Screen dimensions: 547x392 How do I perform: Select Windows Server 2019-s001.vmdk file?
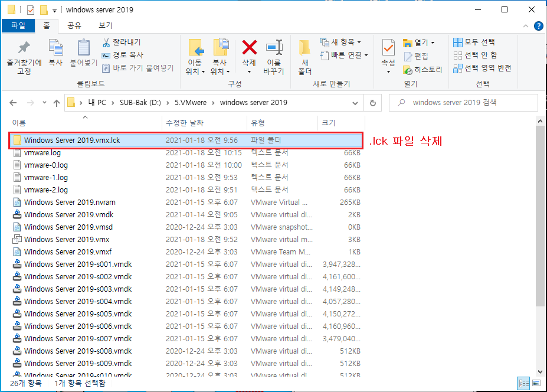point(186,264)
